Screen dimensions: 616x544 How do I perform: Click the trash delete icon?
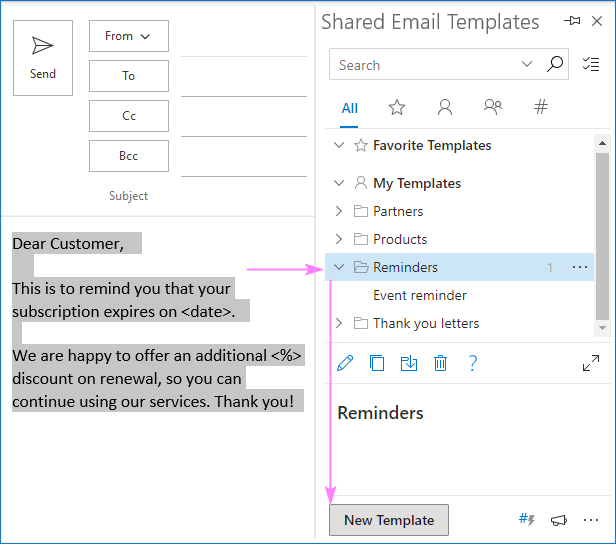tap(440, 363)
